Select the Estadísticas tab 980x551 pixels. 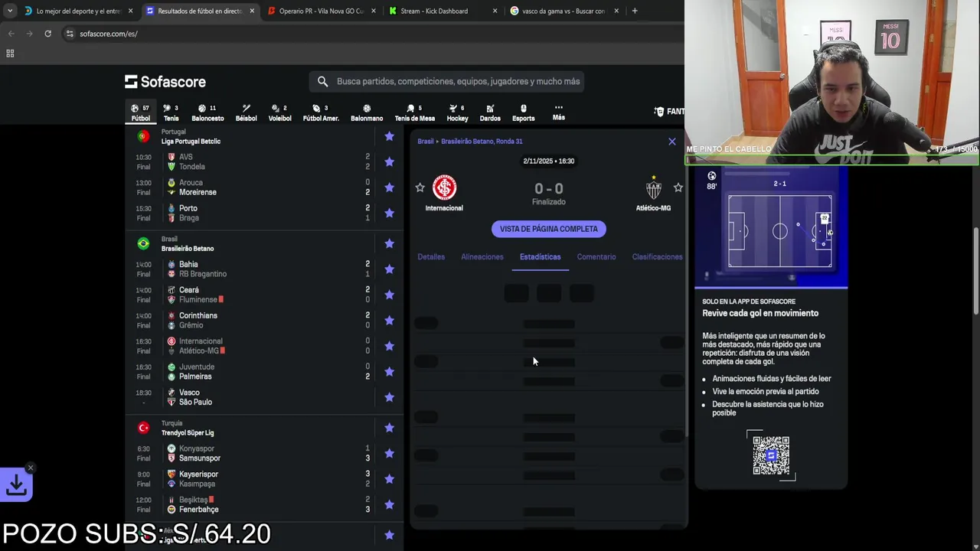[541, 257]
